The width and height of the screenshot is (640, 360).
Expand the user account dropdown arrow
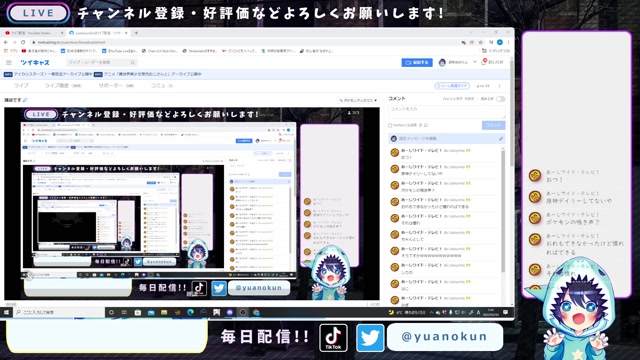pos(475,62)
